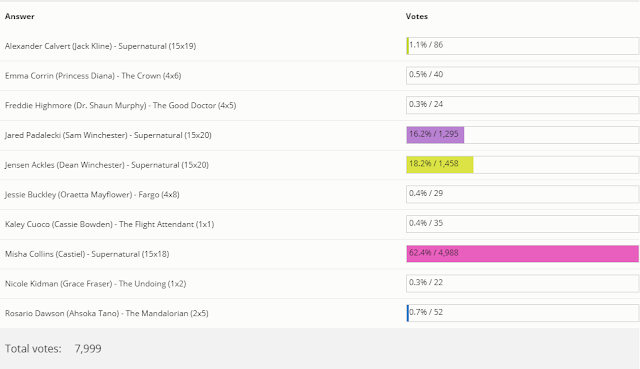
Task: Click the yellow 18.2% vote bar
Action: click(x=440, y=164)
